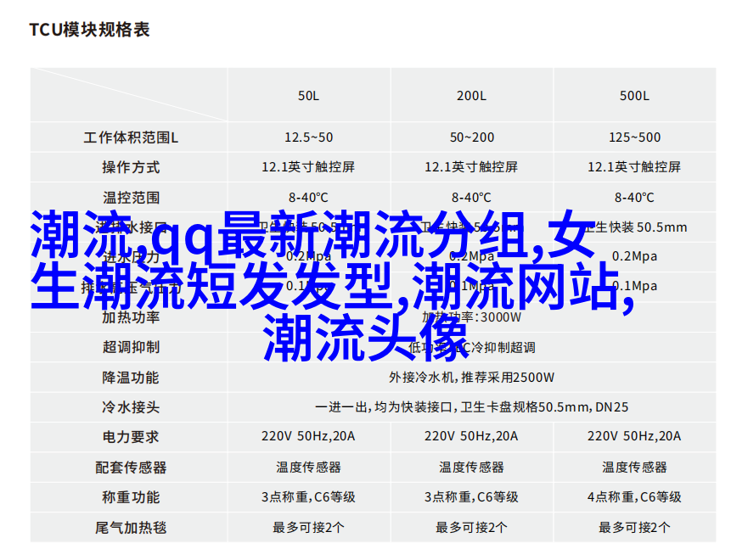The height and width of the screenshot is (560, 731).
Task: Select the 50L column header
Action: pyautogui.click(x=309, y=96)
